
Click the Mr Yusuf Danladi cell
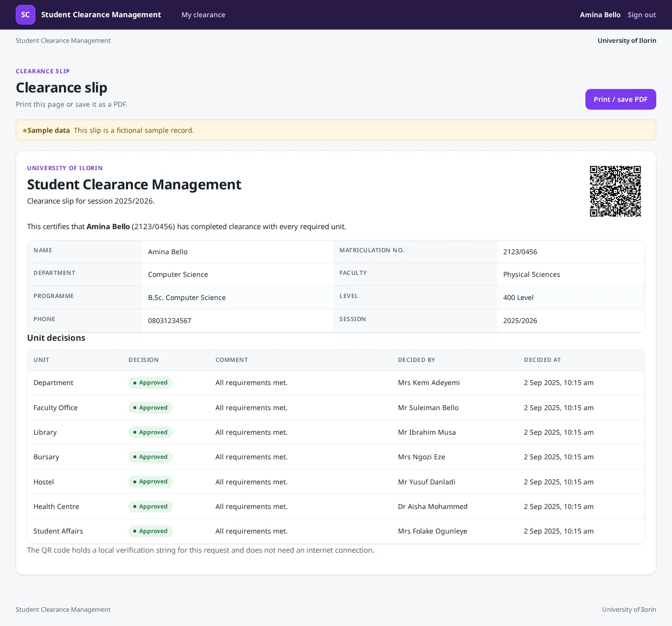coord(427,482)
